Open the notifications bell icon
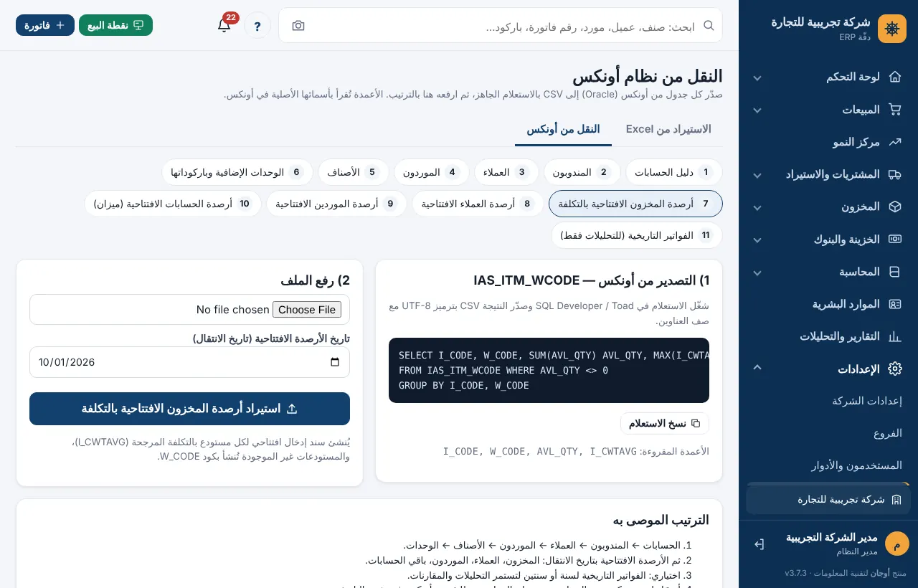 pos(224,25)
